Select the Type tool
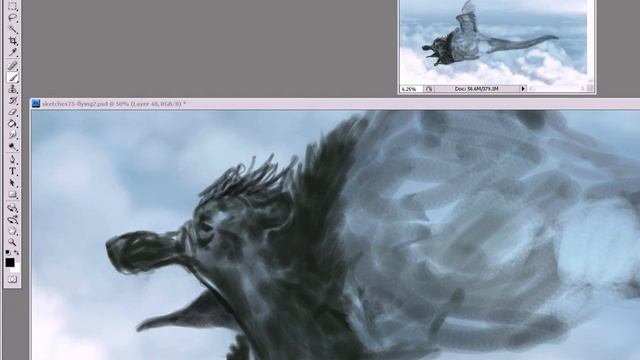 [x=13, y=171]
